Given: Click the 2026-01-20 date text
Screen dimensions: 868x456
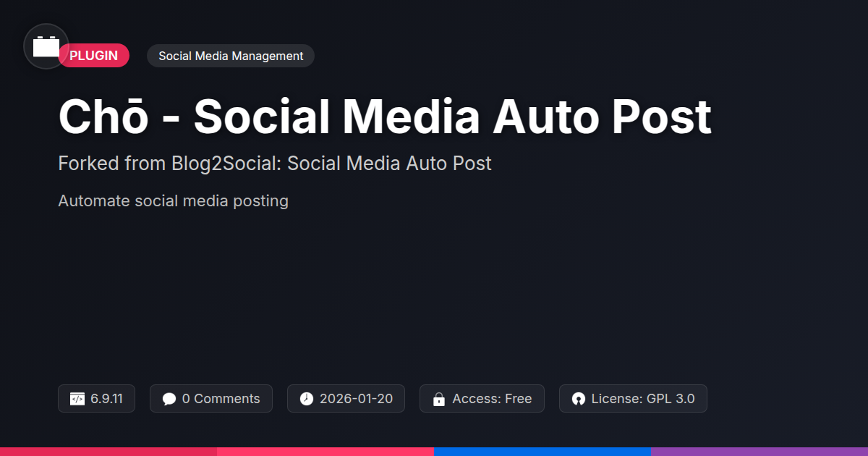Looking at the screenshot, I should coord(356,399).
